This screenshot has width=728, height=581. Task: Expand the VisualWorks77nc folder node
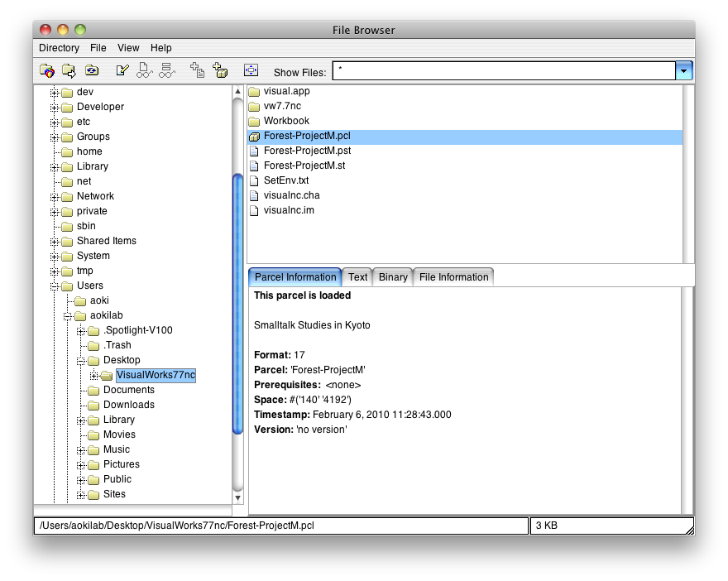pos(94,375)
